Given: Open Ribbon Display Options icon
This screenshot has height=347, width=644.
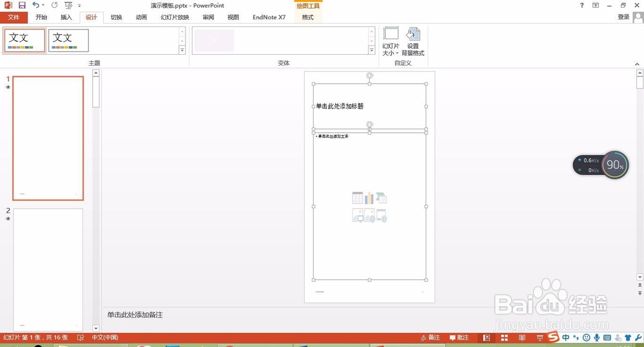Looking at the screenshot, I should click(596, 5).
